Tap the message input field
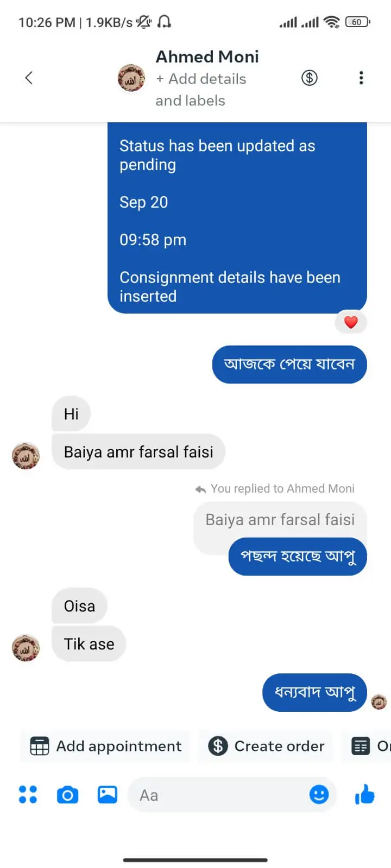391x868 pixels. [x=217, y=795]
